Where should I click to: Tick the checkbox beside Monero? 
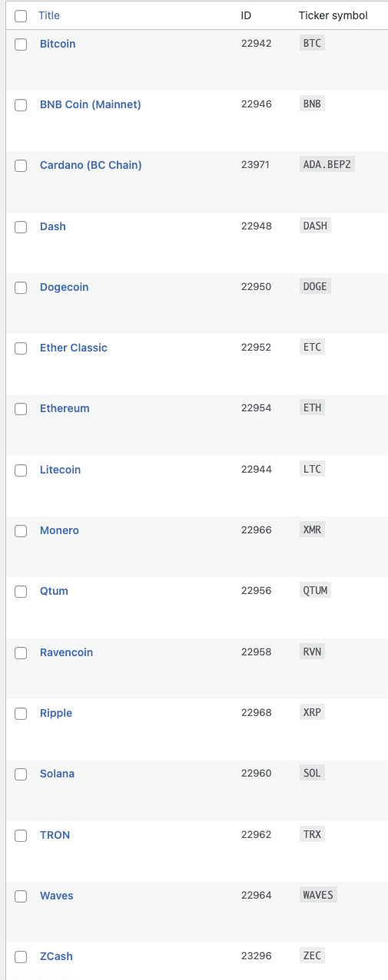click(21, 531)
